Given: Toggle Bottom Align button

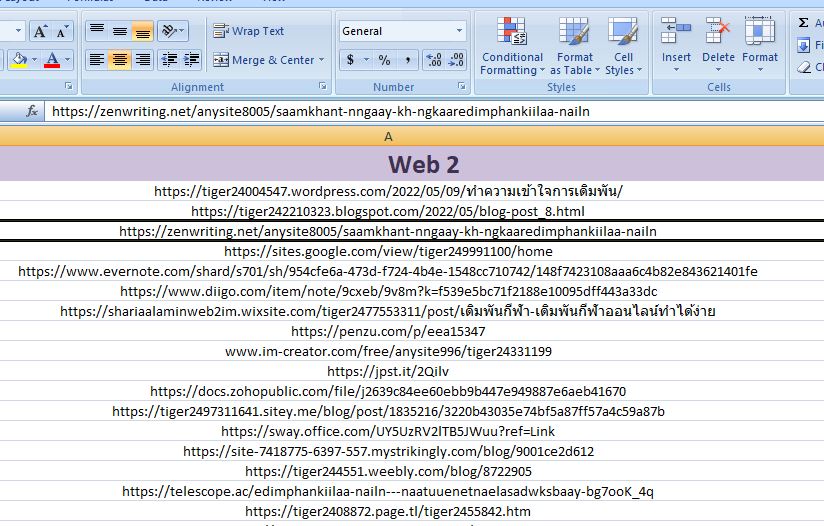Looking at the screenshot, I should 142,32.
